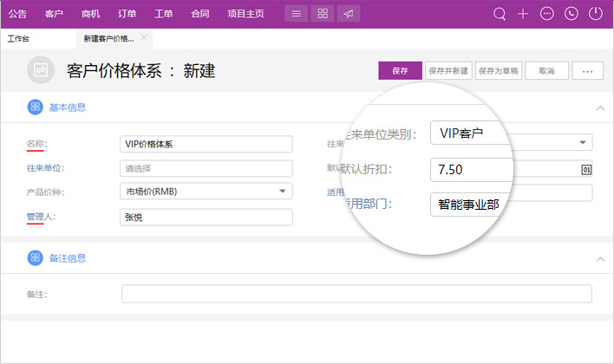Collapse the 备注信息 section
This screenshot has width=614, height=364.
point(599,258)
